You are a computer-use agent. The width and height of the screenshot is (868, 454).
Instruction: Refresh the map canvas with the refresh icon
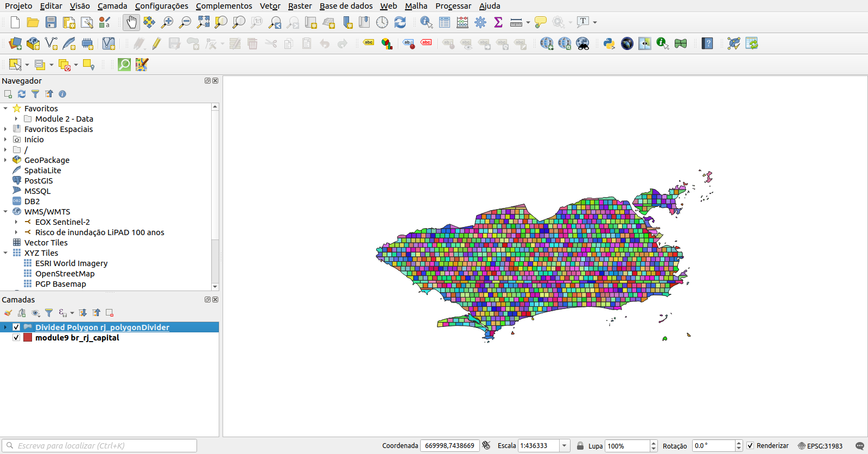click(400, 22)
